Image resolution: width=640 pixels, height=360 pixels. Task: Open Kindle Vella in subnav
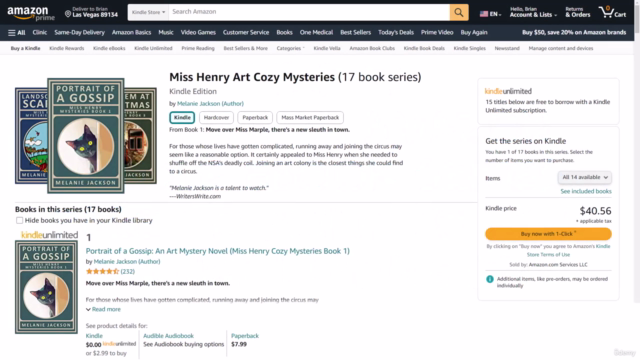[x=327, y=48]
